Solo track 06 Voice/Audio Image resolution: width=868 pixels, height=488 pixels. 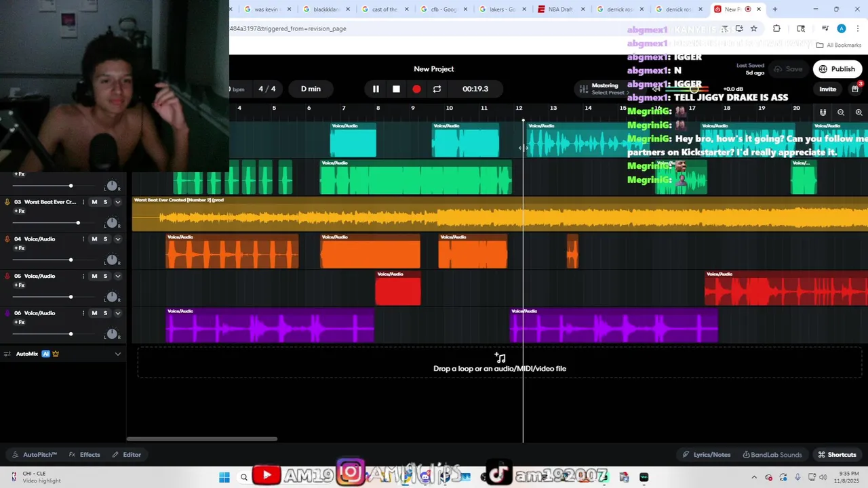[105, 313]
